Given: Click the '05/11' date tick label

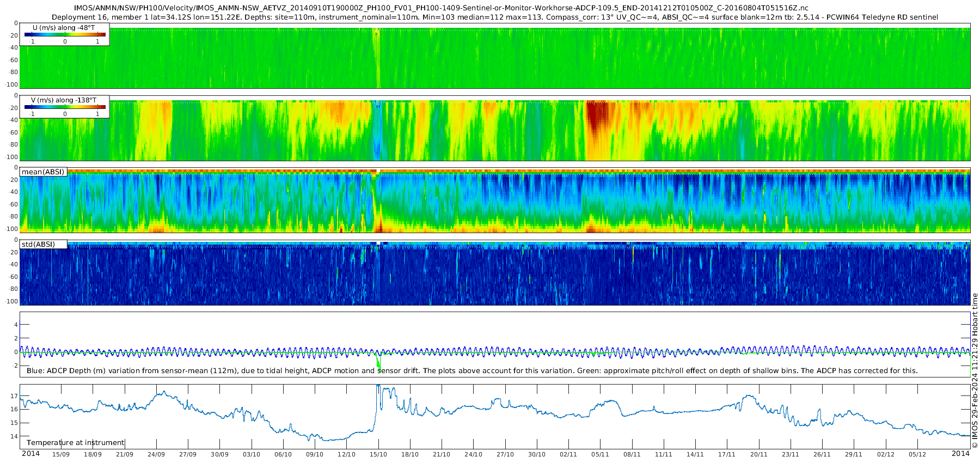Looking at the screenshot, I should click(x=600, y=454).
